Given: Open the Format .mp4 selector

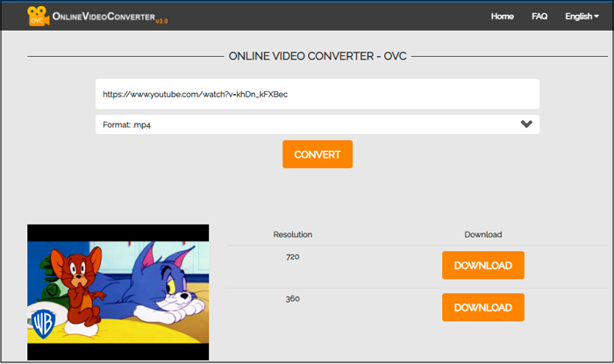Looking at the screenshot, I should click(x=317, y=125).
